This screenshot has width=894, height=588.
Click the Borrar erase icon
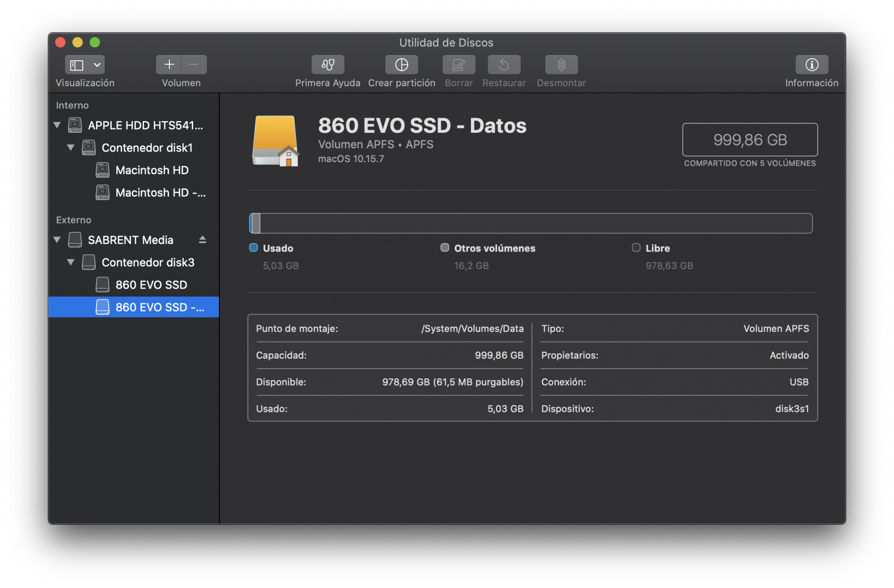click(459, 65)
